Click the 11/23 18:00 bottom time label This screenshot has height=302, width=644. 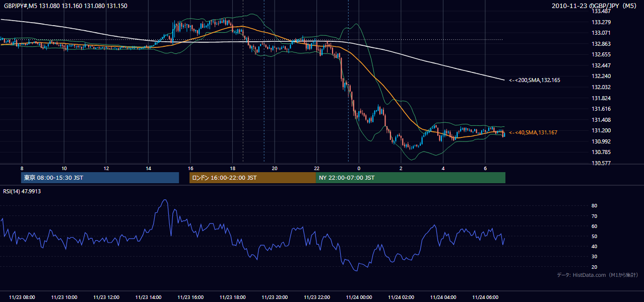(x=232, y=297)
